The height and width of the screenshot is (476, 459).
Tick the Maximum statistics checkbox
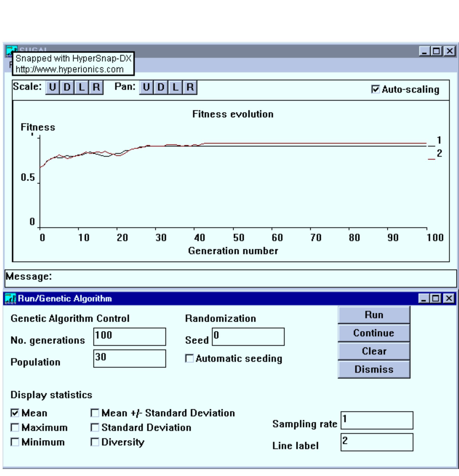coord(15,427)
